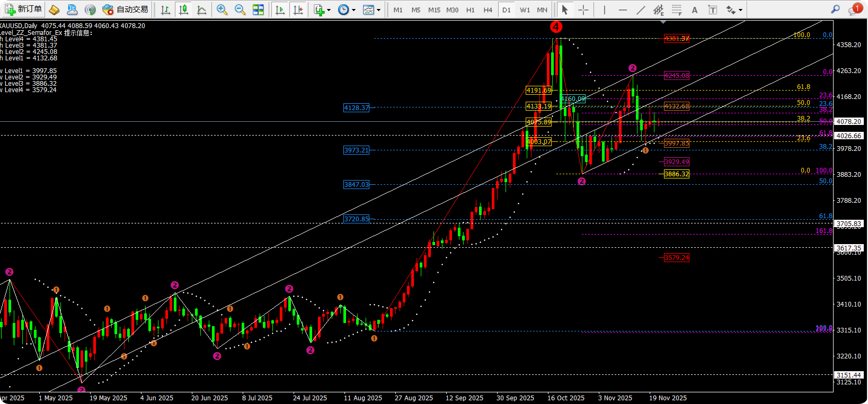Click the 3151.44 price axis tag
Screen dimensions: 868x404
[x=849, y=375]
